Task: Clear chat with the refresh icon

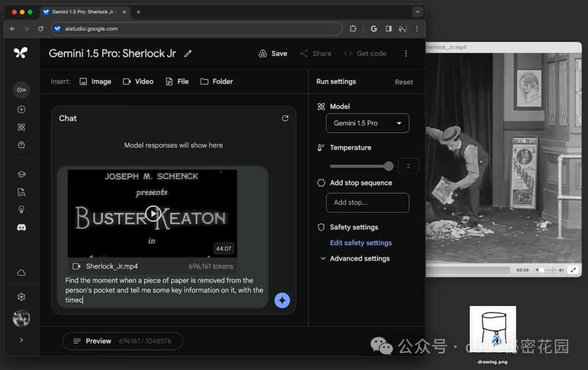Action: [285, 119]
